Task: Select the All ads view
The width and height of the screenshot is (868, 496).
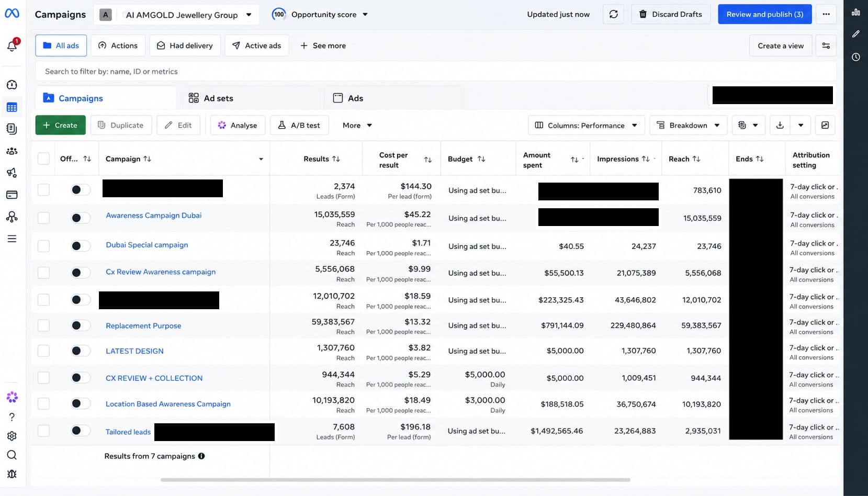Action: pos(61,46)
